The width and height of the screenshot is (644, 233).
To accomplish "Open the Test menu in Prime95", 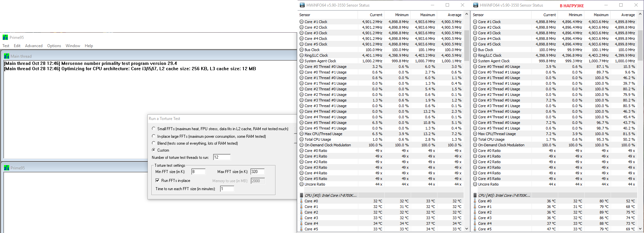I will coord(6,46).
